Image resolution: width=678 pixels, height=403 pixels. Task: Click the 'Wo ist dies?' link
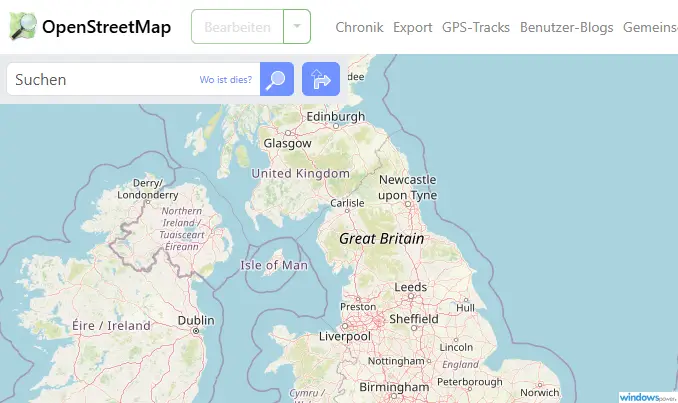[226, 80]
